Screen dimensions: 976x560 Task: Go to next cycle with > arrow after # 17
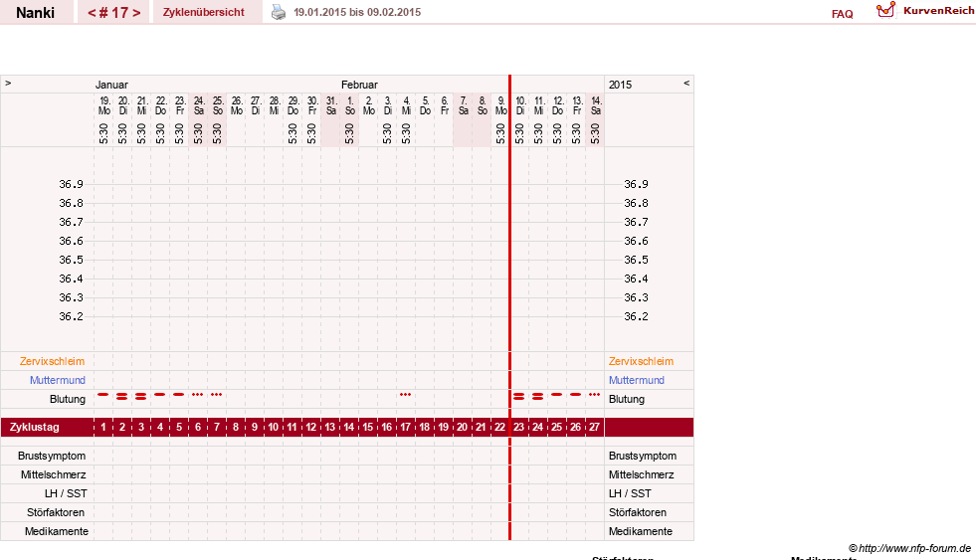click(136, 13)
